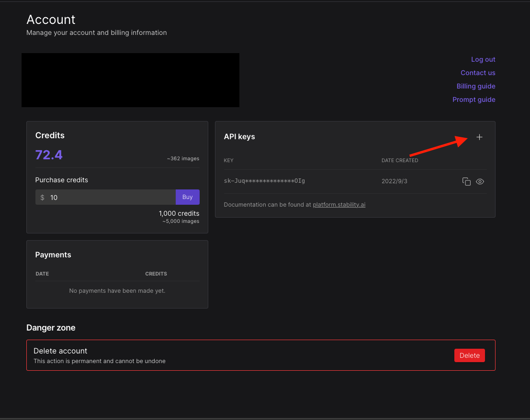
Task: Open the platform.stability.ai documentation link
Action: tap(339, 205)
